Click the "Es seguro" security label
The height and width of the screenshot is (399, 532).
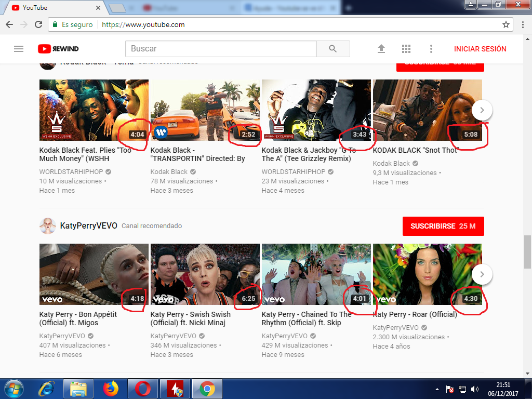(77, 24)
